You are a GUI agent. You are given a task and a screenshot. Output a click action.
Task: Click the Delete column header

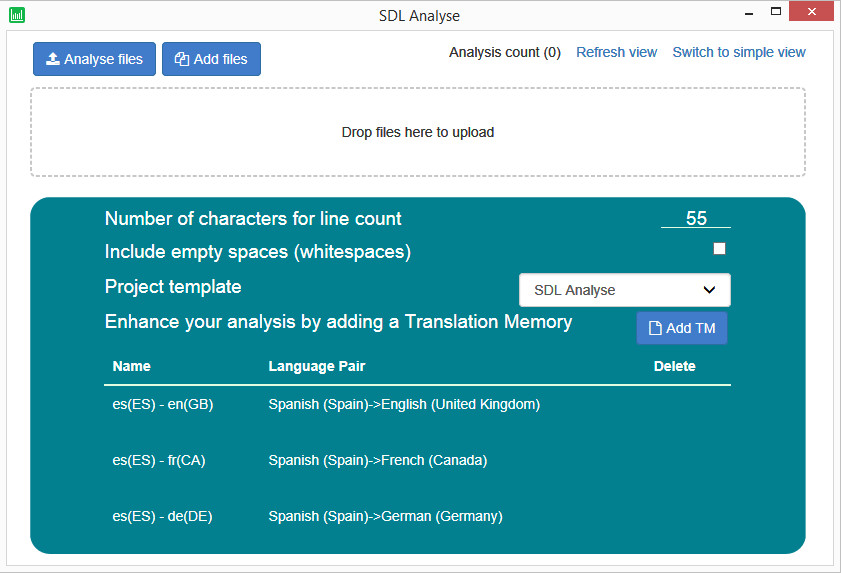pyautogui.click(x=674, y=366)
